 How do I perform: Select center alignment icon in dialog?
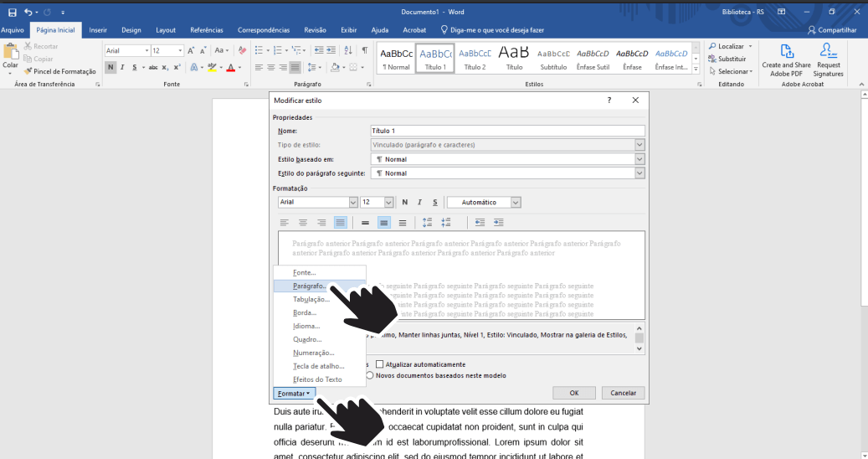click(303, 223)
